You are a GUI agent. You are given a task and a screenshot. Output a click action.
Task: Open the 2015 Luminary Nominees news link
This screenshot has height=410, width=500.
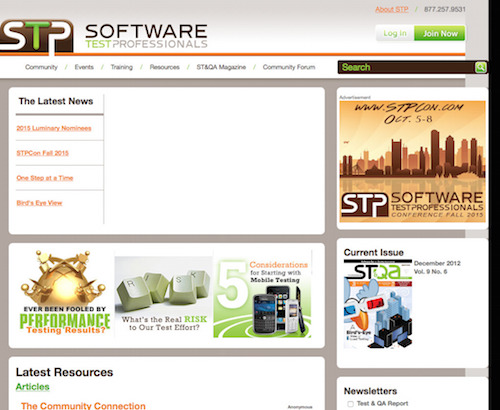pos(54,128)
